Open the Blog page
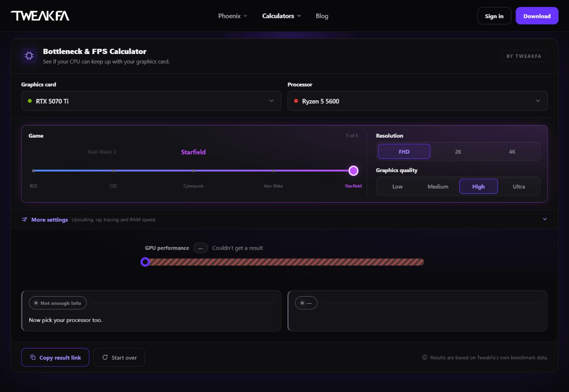 [x=322, y=16]
